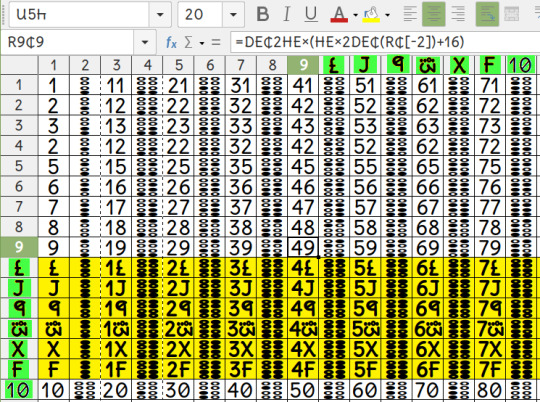540x402 pixels.
Task: Toggle Bold formatting
Action: [x=263, y=14]
